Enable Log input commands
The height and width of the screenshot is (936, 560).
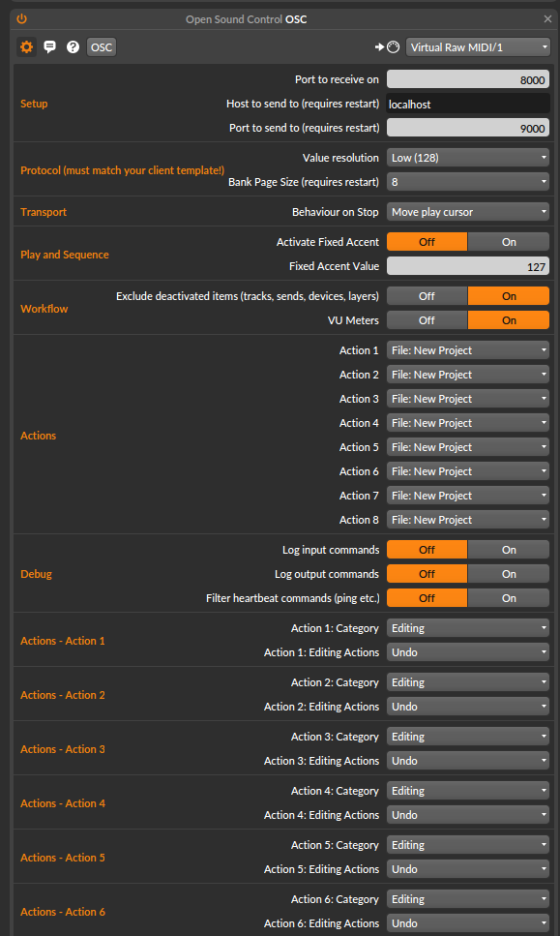(x=509, y=549)
